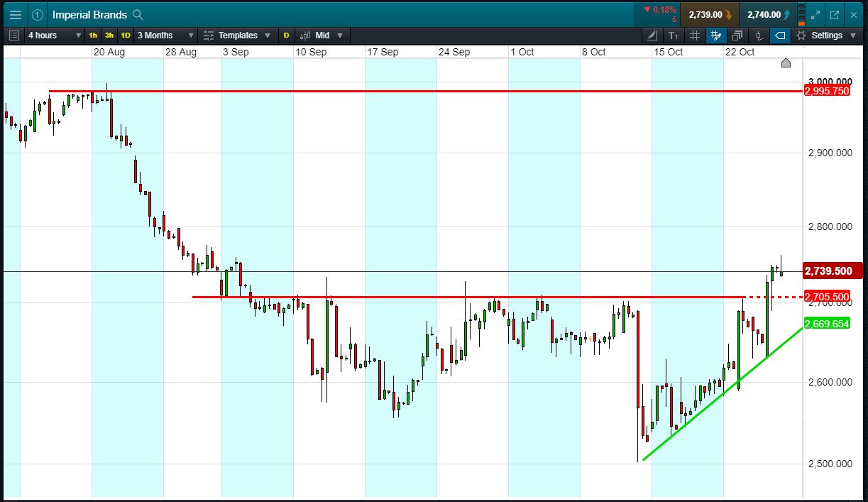This screenshot has width=868, height=502.
Task: Toggle the price label tag icon
Action: click(779, 35)
